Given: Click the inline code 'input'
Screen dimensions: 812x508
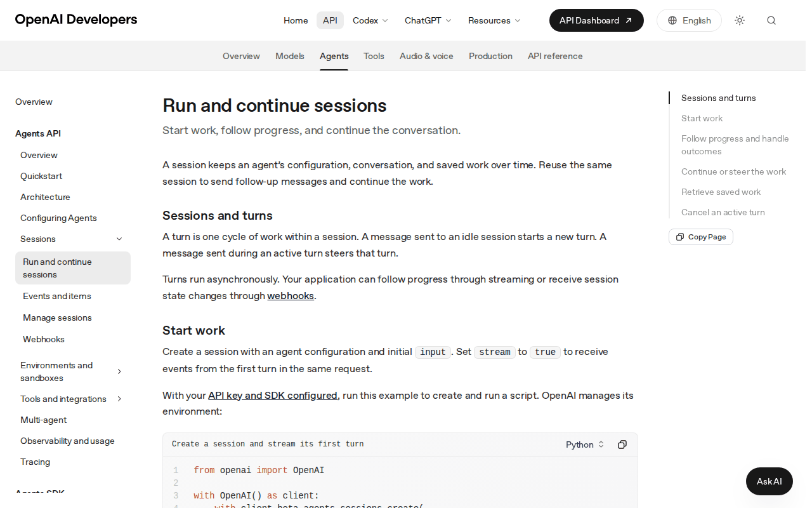Looking at the screenshot, I should [433, 352].
